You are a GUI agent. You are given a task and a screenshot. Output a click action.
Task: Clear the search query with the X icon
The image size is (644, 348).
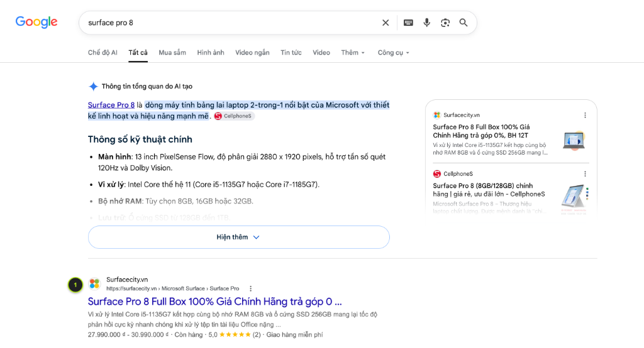click(386, 23)
